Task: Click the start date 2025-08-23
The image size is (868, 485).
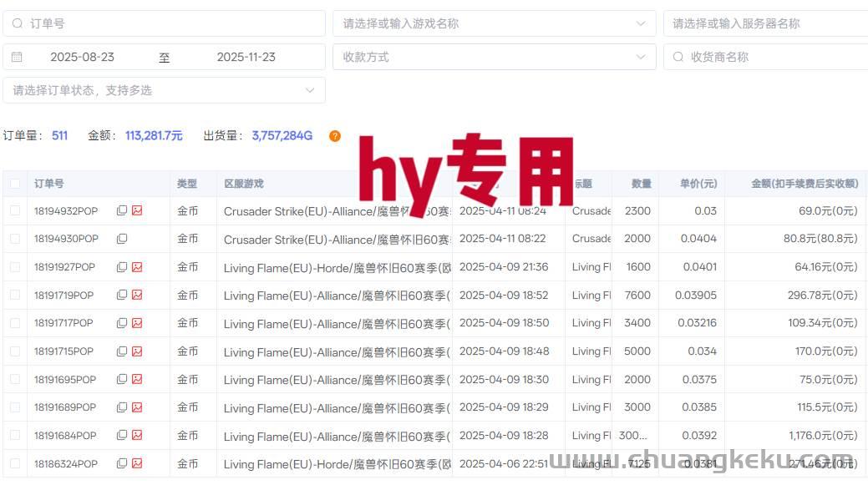Action: [82, 57]
